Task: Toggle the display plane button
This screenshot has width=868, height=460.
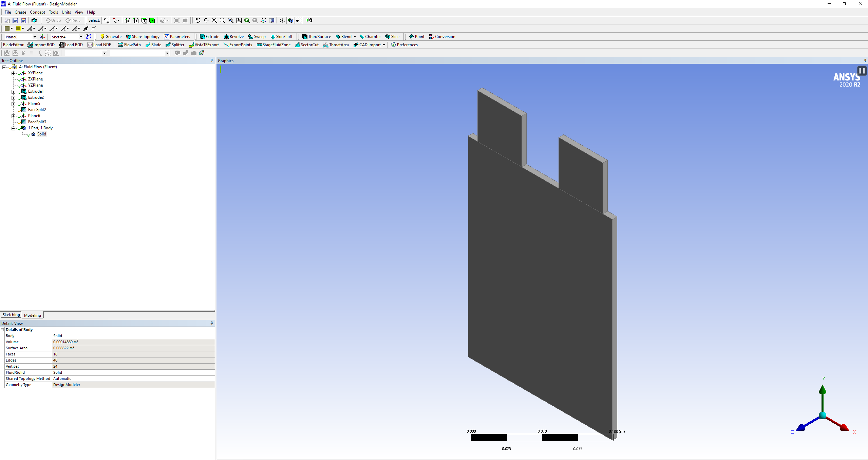Action: 282,20
